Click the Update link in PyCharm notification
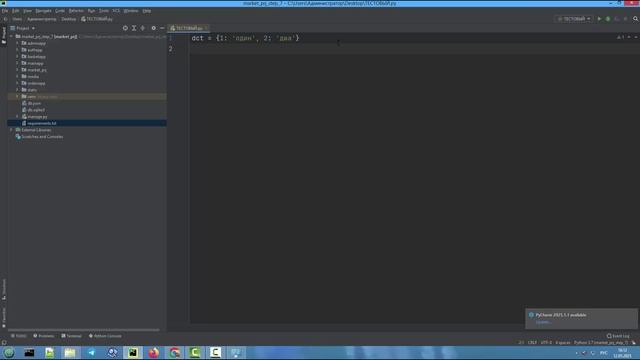 [x=543, y=322]
